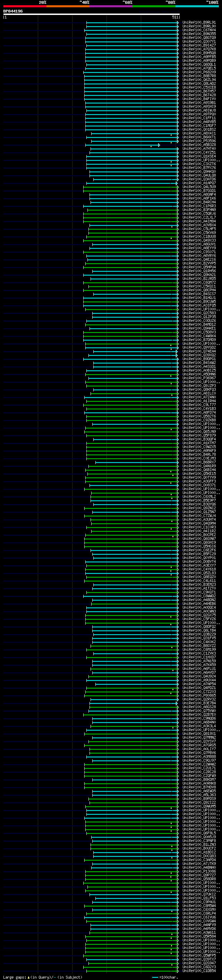Screen dimensions: 222x980
Task: Open hit UniRef100_B9RL90
Action: click(x=199, y=26)
